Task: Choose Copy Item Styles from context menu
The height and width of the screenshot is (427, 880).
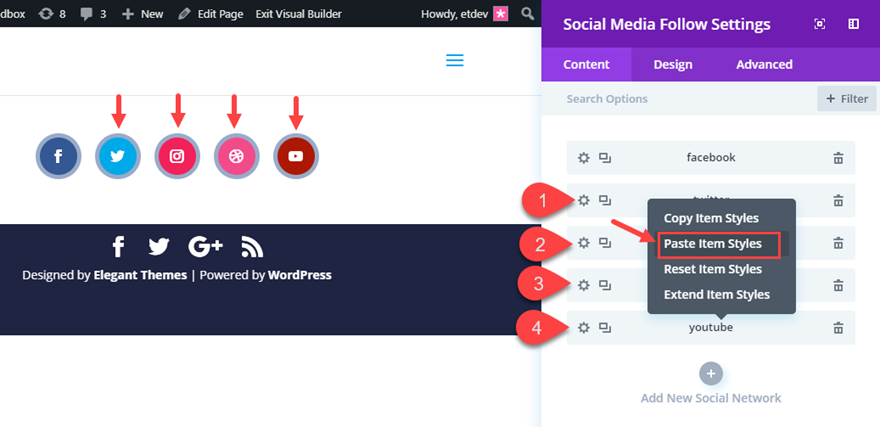Action: [711, 218]
